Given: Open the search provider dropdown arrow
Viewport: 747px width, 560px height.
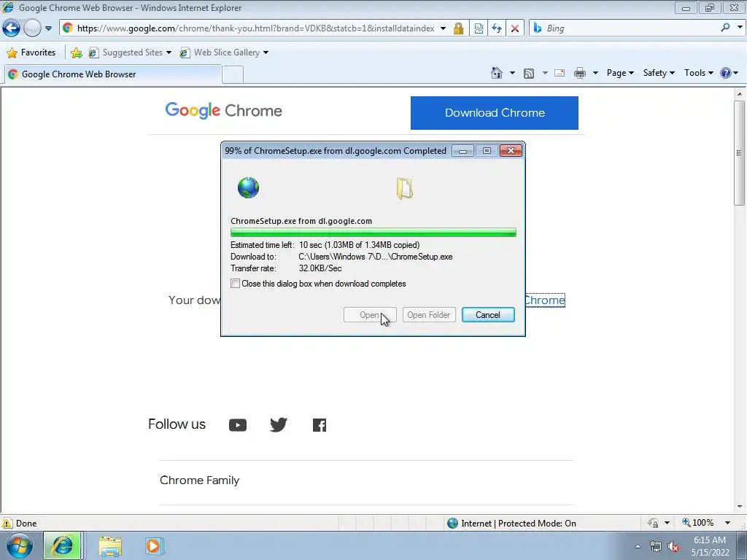Looking at the screenshot, I should tap(740, 28).
